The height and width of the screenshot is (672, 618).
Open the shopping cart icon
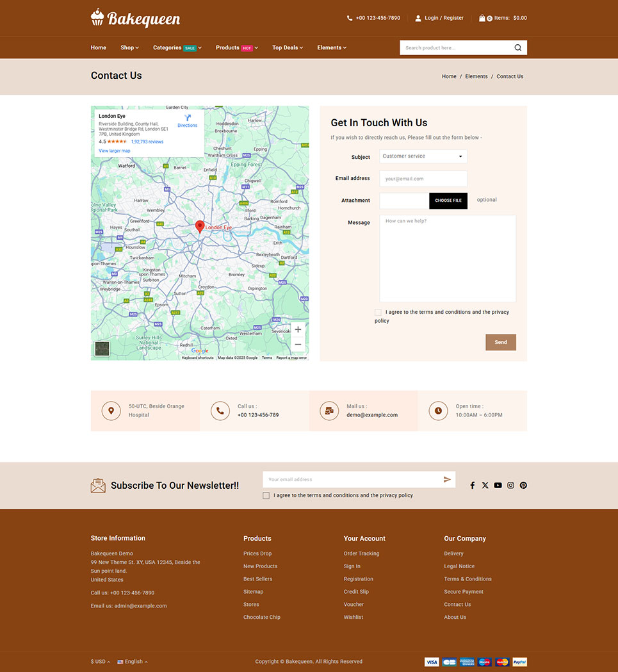(x=482, y=18)
